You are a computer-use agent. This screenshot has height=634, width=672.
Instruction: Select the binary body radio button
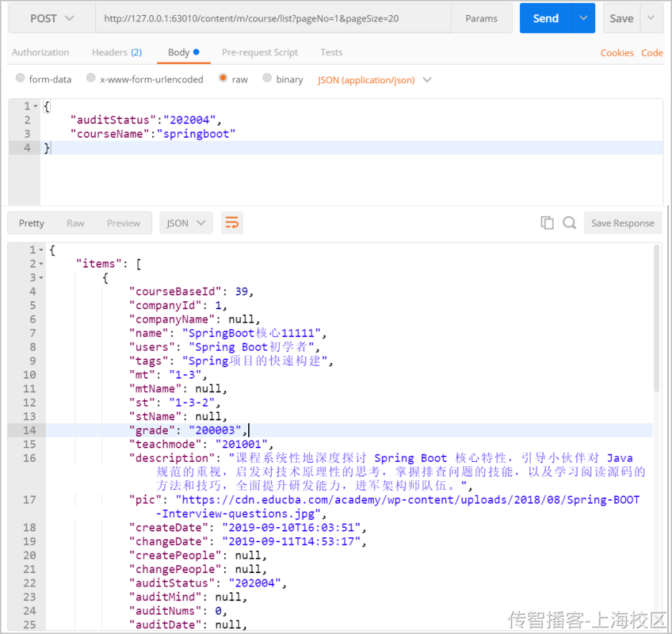[267, 78]
